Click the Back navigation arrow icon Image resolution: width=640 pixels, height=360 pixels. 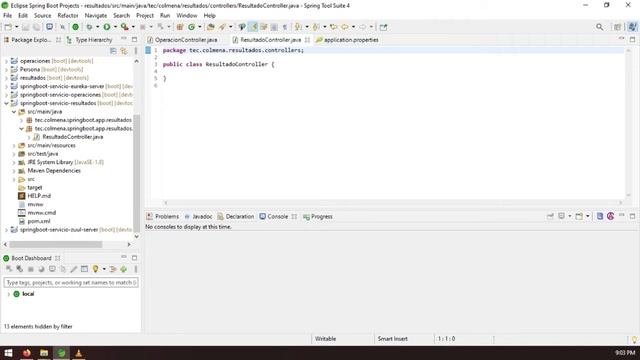344,27
